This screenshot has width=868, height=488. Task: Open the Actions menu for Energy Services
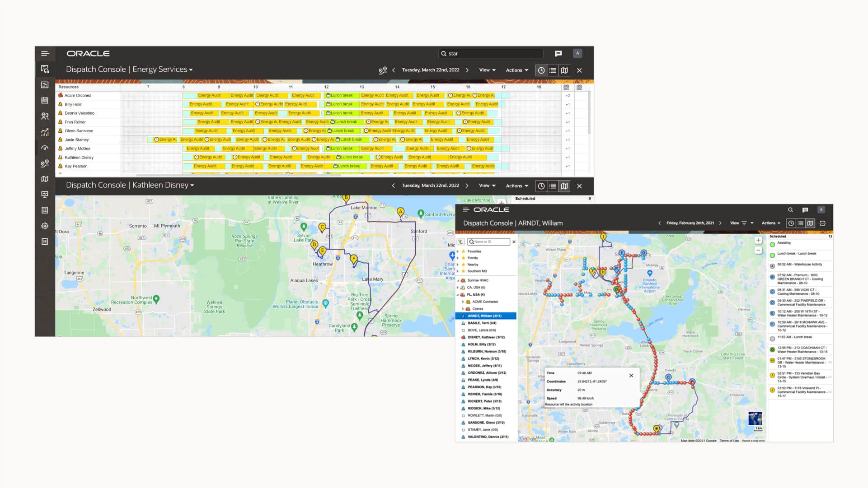[516, 70]
